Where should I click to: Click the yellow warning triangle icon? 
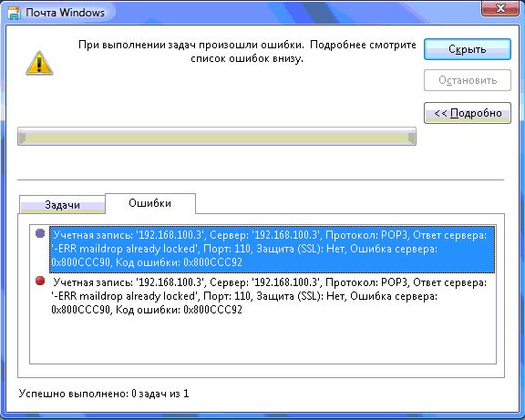coord(39,63)
